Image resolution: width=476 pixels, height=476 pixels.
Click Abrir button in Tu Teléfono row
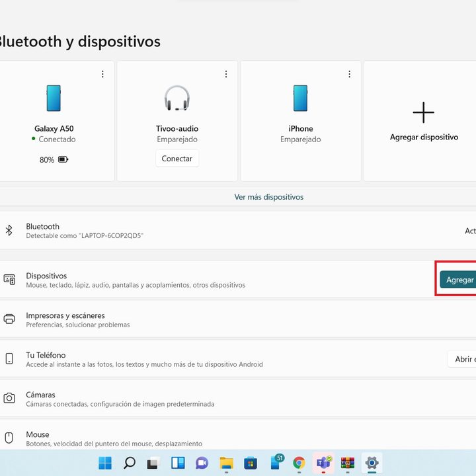tap(462, 359)
